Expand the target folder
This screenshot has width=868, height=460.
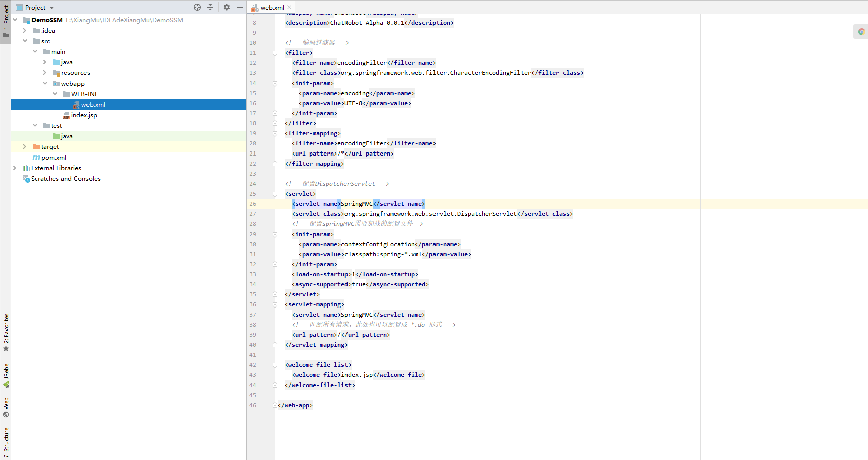pyautogui.click(x=25, y=147)
